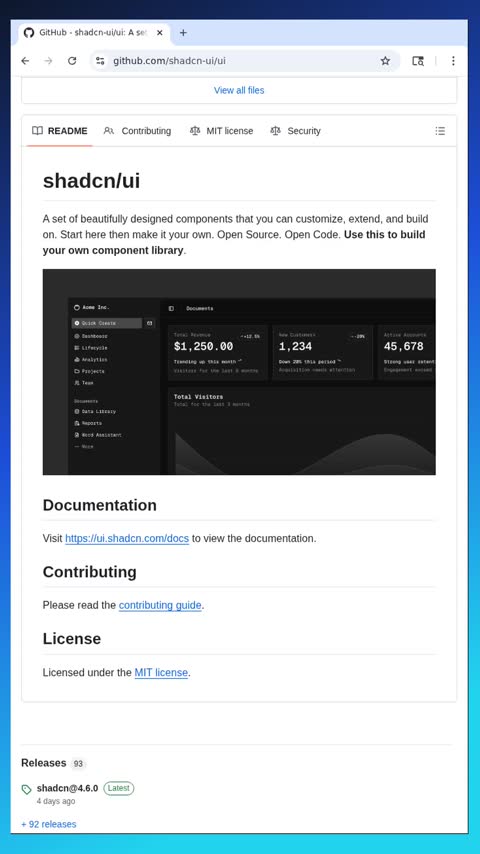Click the shadcn/ui heading
Image resolution: width=480 pixels, height=854 pixels.
coord(92,181)
